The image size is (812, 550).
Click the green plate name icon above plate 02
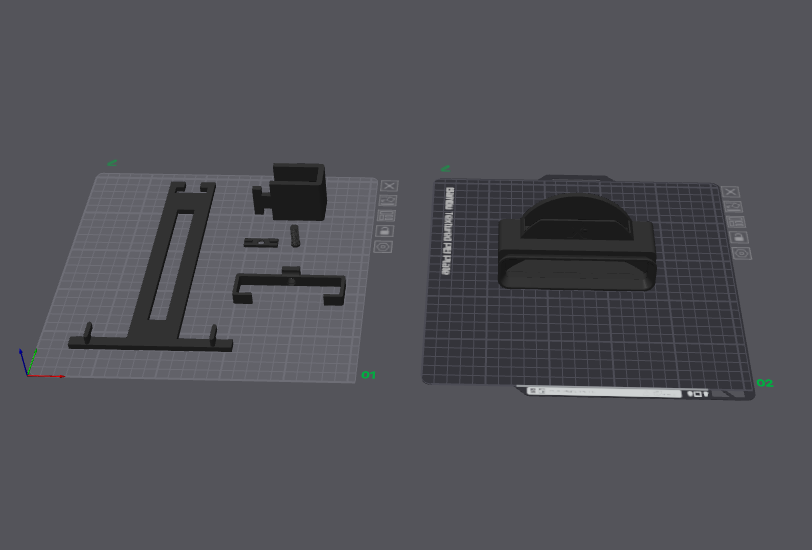pyautogui.click(x=446, y=169)
